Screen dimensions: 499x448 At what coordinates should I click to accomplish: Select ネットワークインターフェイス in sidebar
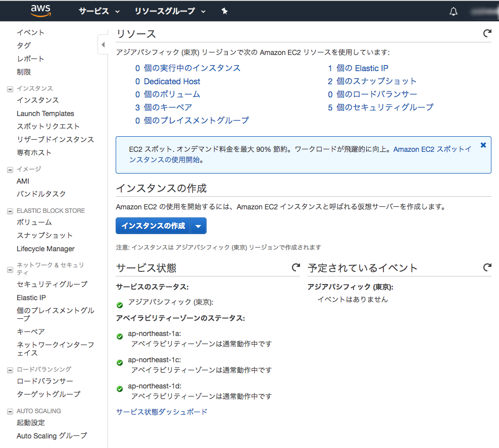[x=56, y=349]
